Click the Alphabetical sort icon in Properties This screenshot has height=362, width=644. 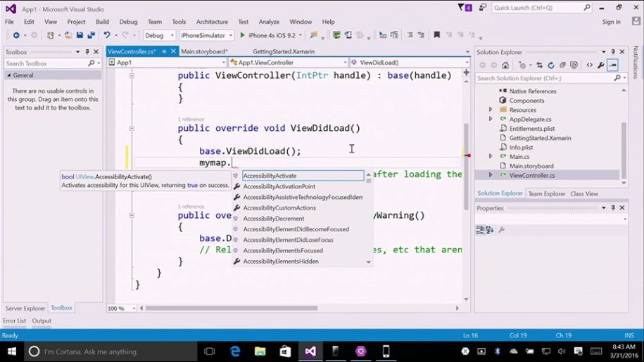pyautogui.click(x=490, y=230)
